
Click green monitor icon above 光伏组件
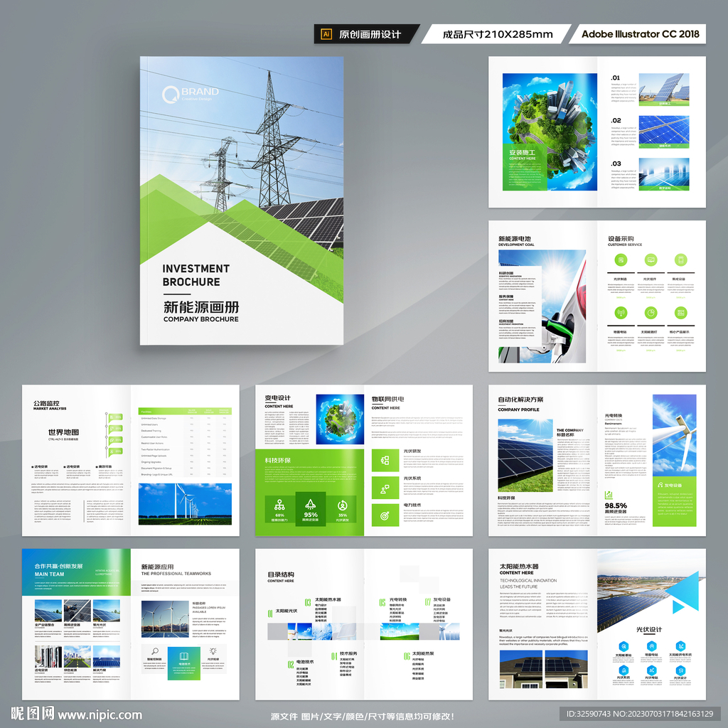(x=651, y=260)
